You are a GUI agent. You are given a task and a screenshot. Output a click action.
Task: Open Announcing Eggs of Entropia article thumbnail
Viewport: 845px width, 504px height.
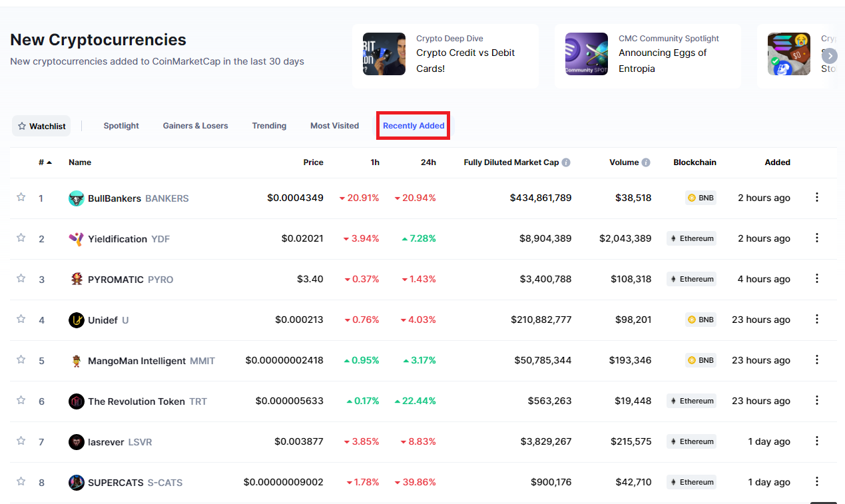click(x=587, y=54)
